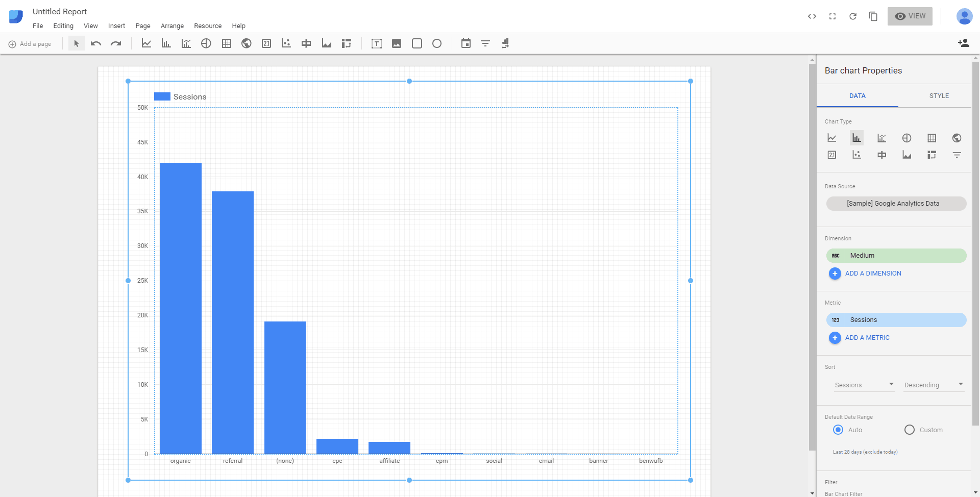Change Descending sort order dropdown

[x=933, y=385]
